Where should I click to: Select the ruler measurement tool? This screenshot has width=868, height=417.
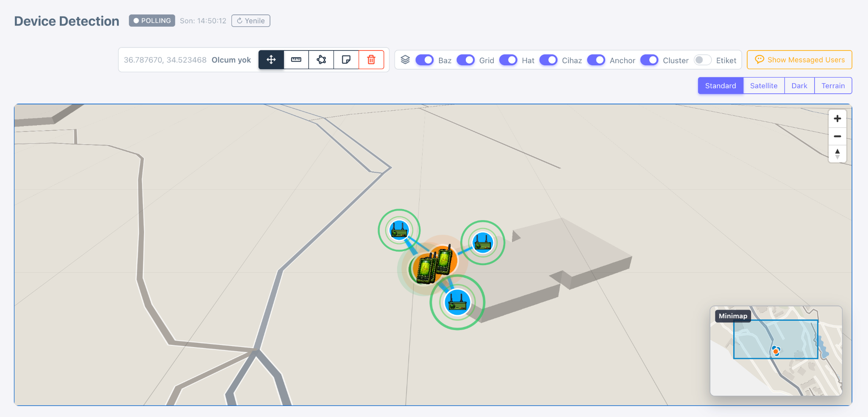296,60
